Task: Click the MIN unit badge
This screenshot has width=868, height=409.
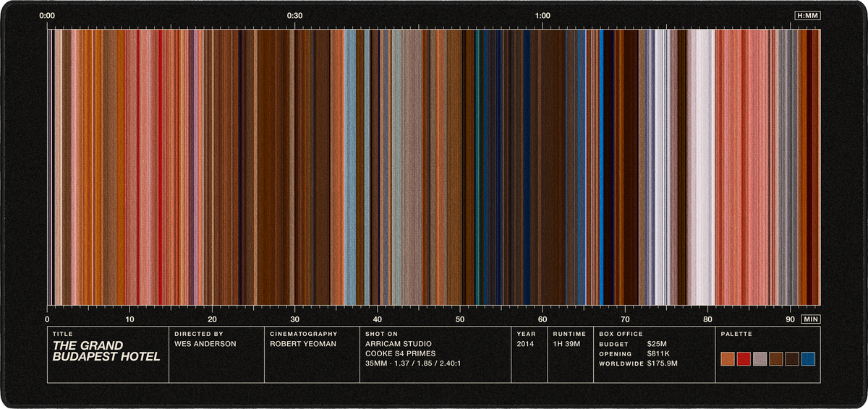Action: click(811, 319)
